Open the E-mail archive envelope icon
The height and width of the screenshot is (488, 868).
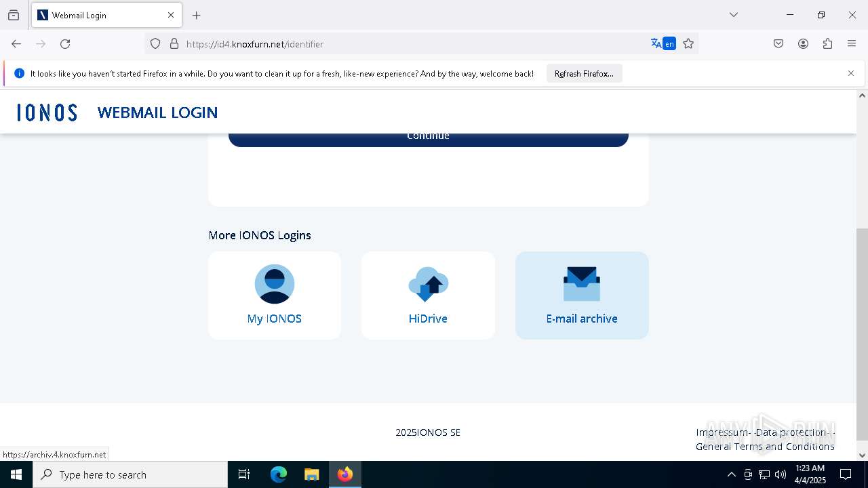[582, 284]
